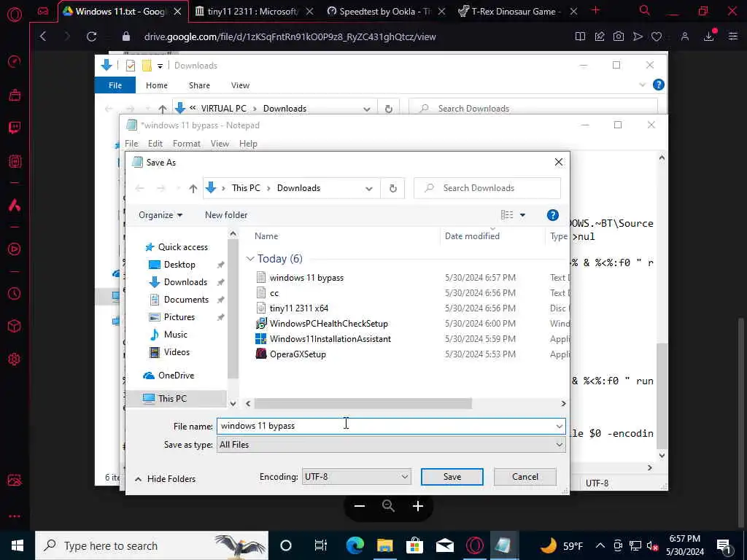The width and height of the screenshot is (747, 560).
Task: Open the GX Cleaner briefcase sidebar icon
Action: pos(15,95)
